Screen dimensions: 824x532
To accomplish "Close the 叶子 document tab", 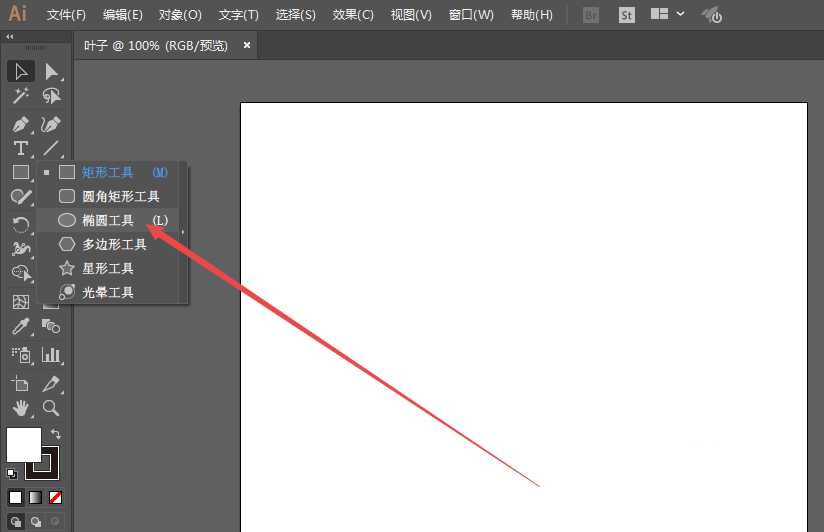I will 246,45.
